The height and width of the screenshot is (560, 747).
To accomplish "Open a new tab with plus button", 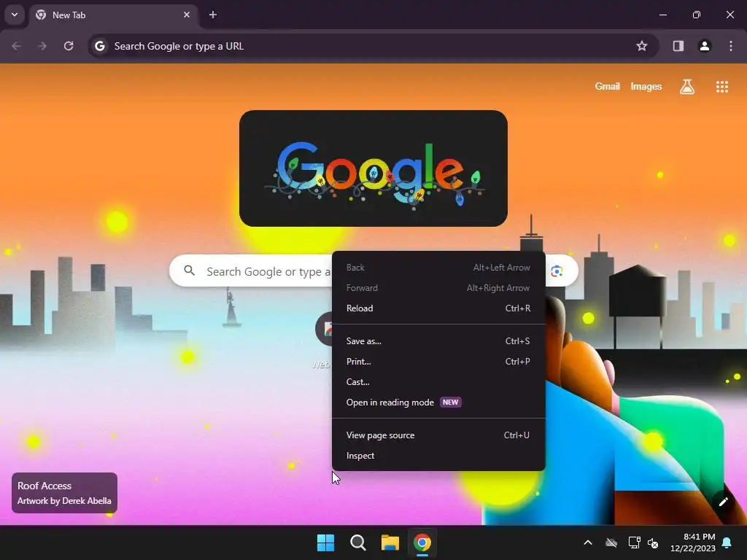I will [213, 15].
